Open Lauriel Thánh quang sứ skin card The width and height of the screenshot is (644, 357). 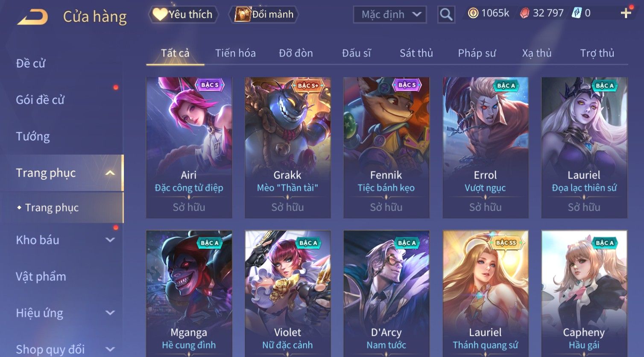485,294
